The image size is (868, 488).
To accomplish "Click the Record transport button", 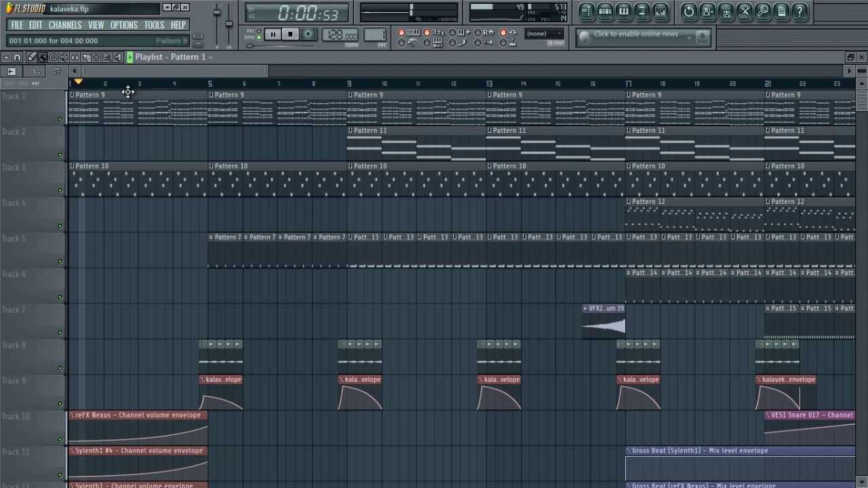I will tap(308, 34).
